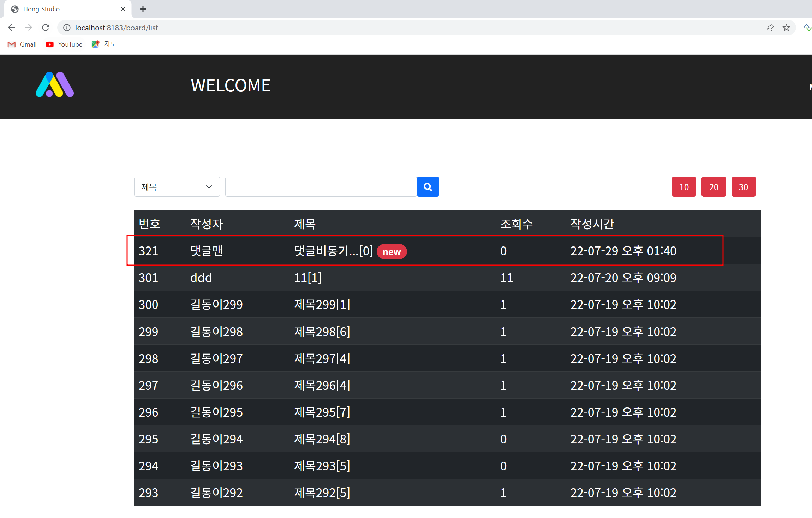Image resolution: width=812 pixels, height=518 pixels.
Task: Click timestamp 22-07-20 오후 09:09
Action: (x=623, y=278)
